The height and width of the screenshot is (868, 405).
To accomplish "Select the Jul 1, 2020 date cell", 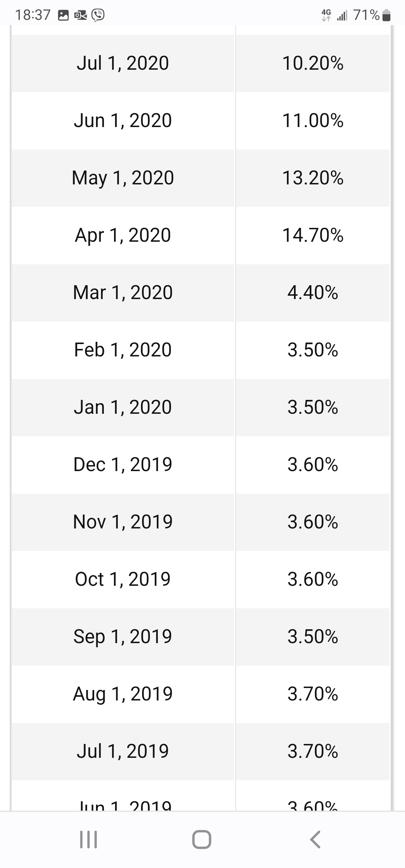I will (123, 63).
